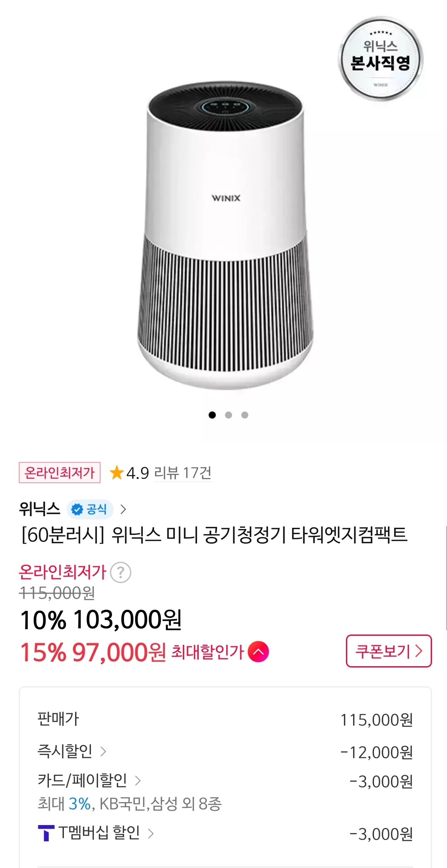447x868 pixels.
Task: Tap the Winix 본사직영 badge
Action: click(380, 59)
